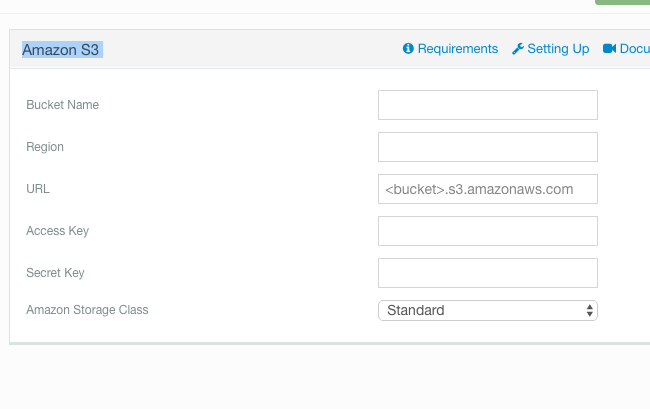
Task: Click the Standard dropdown's up-down arrows
Action: point(589,310)
